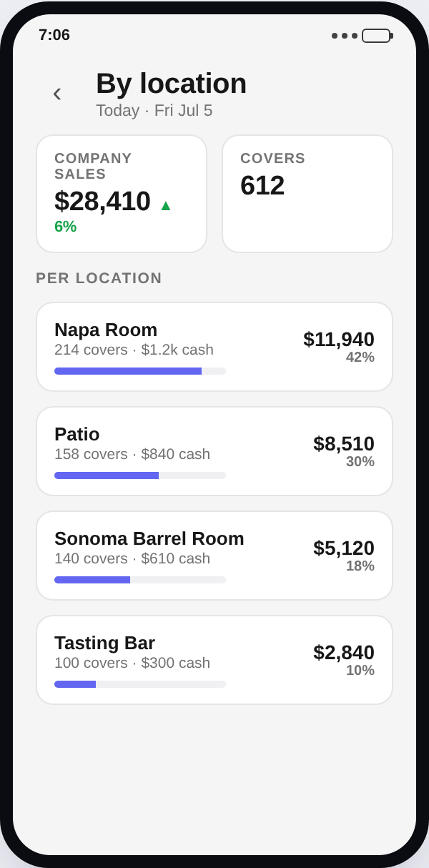
Task: Tap the $8,510 Patio amount
Action: click(x=344, y=444)
